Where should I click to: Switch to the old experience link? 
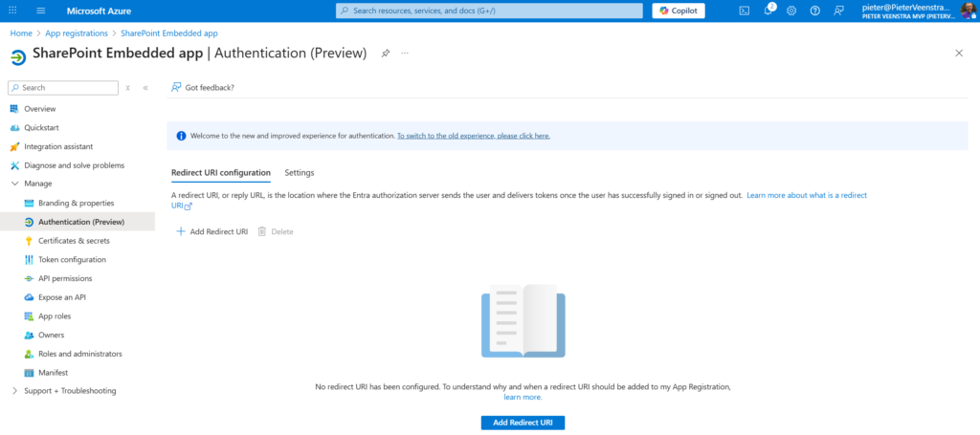point(474,136)
